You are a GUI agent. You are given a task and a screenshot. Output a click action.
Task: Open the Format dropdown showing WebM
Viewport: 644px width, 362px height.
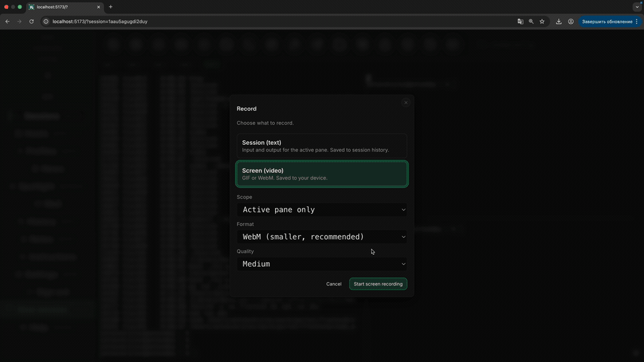[321, 237]
